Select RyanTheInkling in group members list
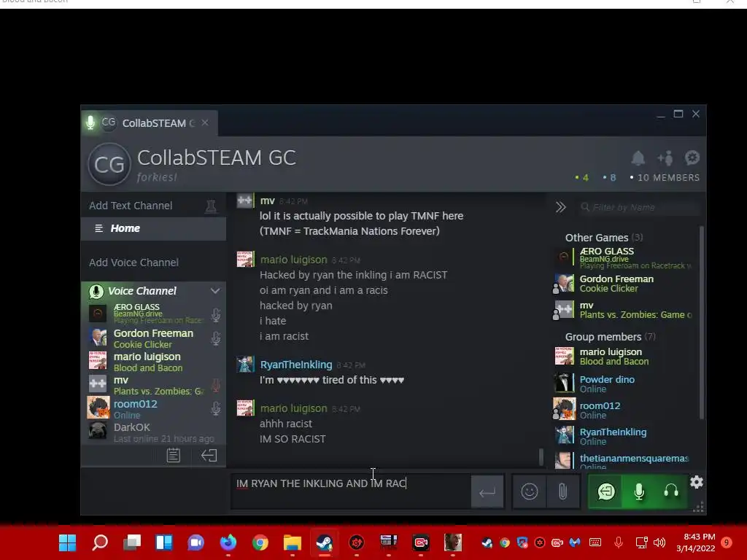This screenshot has width=747, height=560. 623,436
